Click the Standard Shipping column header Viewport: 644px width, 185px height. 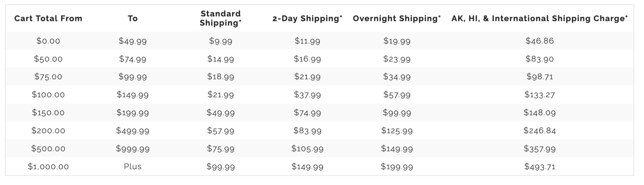point(221,18)
